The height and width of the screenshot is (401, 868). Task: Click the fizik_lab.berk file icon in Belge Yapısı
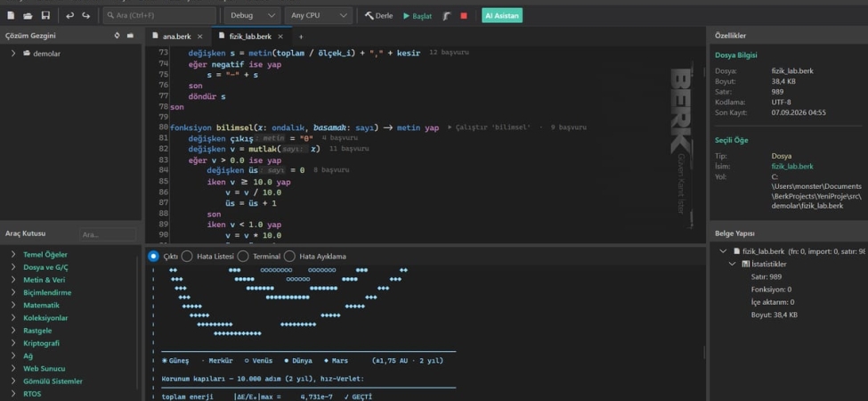[736, 251]
